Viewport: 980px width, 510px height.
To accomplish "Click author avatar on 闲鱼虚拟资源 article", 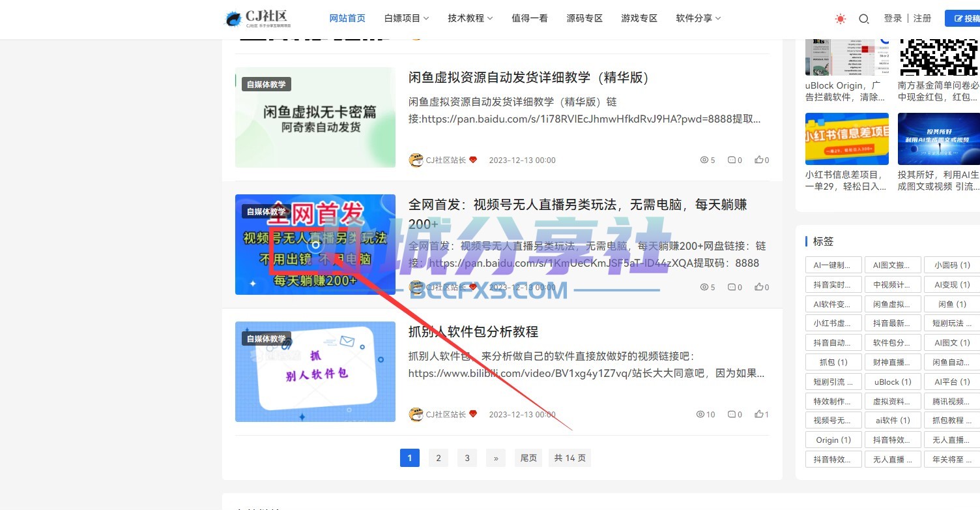I will coord(416,160).
